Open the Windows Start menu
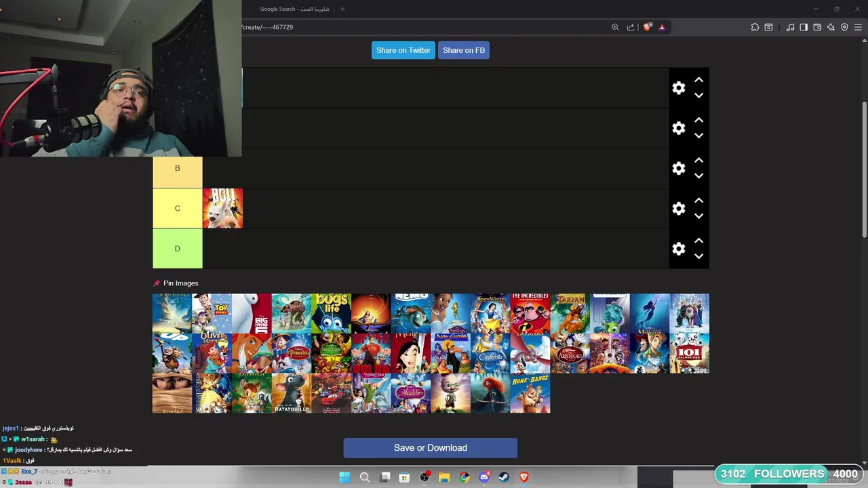 (344, 477)
